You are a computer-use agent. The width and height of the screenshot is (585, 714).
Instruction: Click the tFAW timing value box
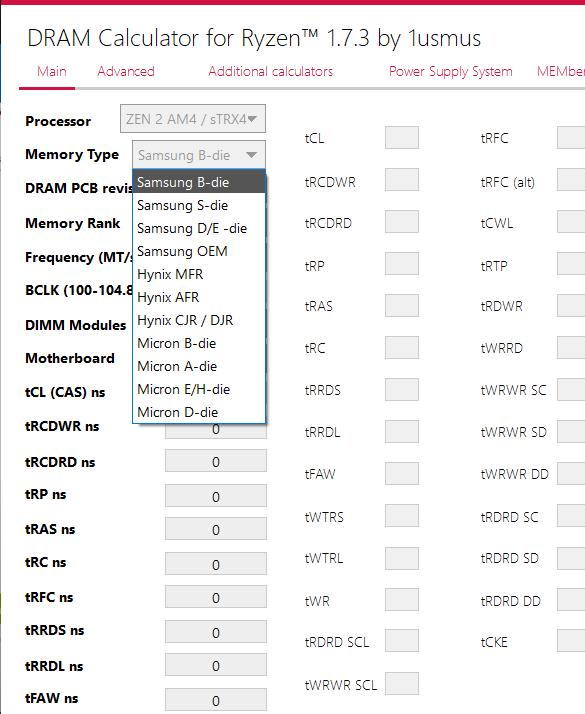click(x=402, y=474)
